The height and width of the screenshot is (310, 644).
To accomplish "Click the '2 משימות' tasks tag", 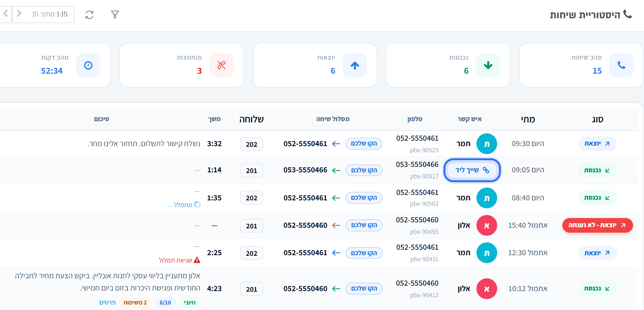I will click(135, 302).
